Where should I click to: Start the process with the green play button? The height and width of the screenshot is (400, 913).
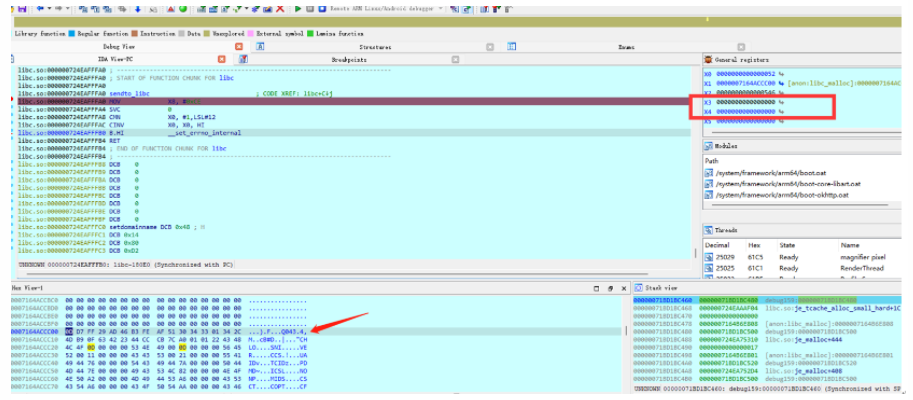tap(298, 9)
